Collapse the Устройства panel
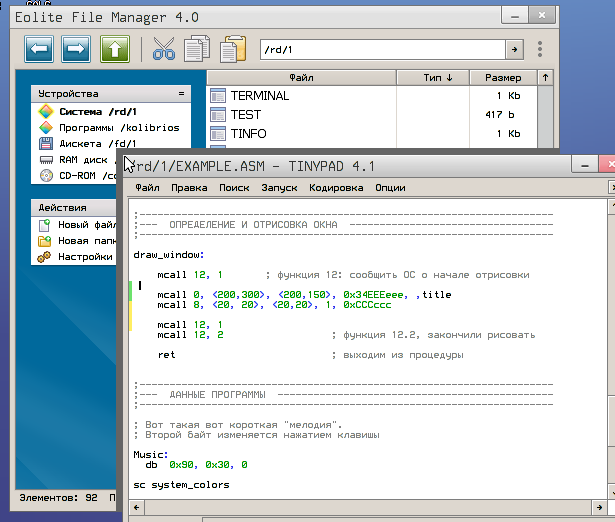This screenshot has width=615, height=522. pos(181,93)
